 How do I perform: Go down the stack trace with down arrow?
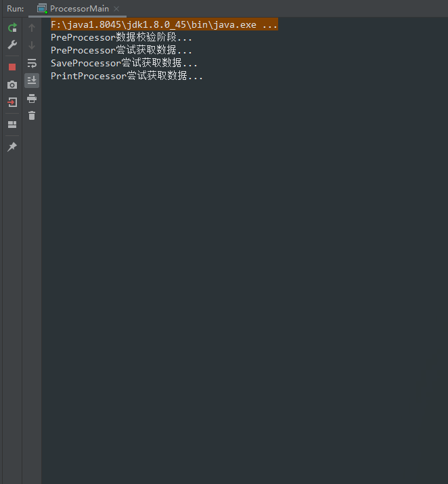tap(32, 45)
